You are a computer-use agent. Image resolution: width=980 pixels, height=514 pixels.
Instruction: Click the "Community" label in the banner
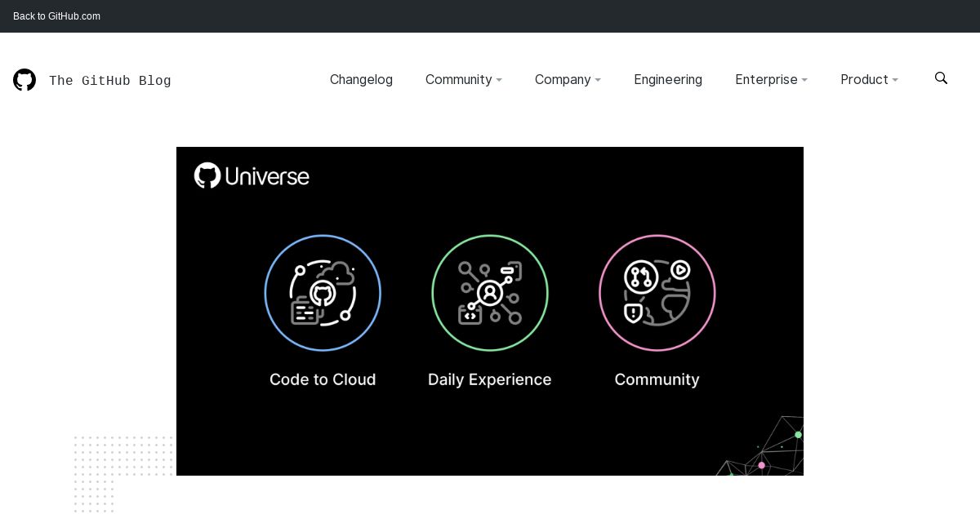(x=657, y=379)
